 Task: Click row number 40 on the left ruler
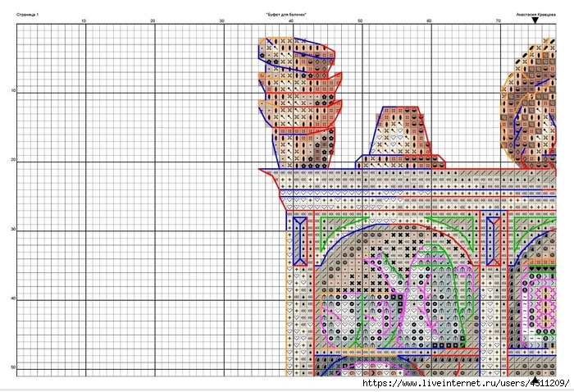[x=13, y=299]
